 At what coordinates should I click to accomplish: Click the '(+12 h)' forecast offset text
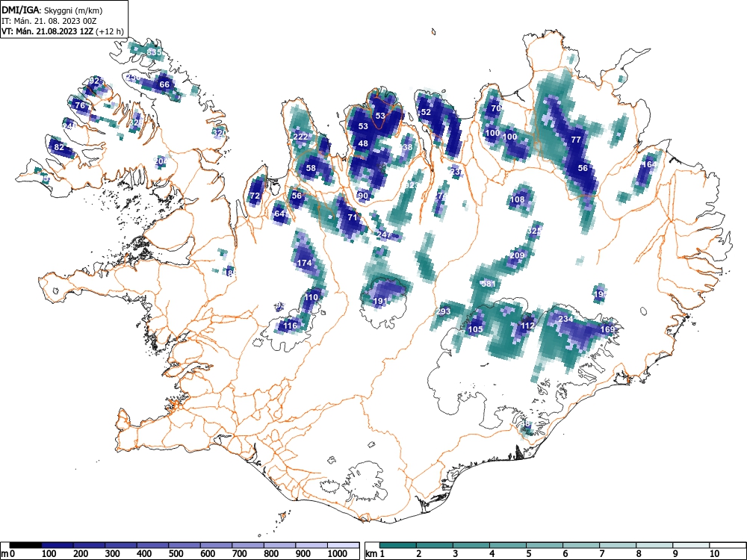tap(110, 32)
